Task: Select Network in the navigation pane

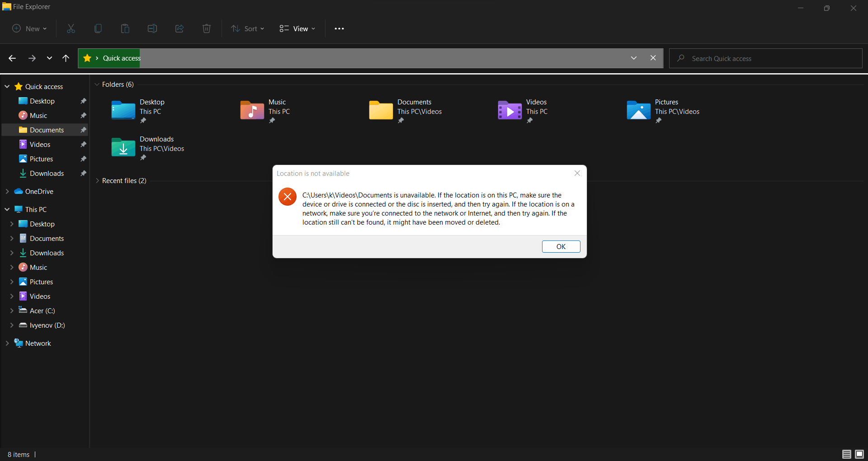Action: point(38,343)
